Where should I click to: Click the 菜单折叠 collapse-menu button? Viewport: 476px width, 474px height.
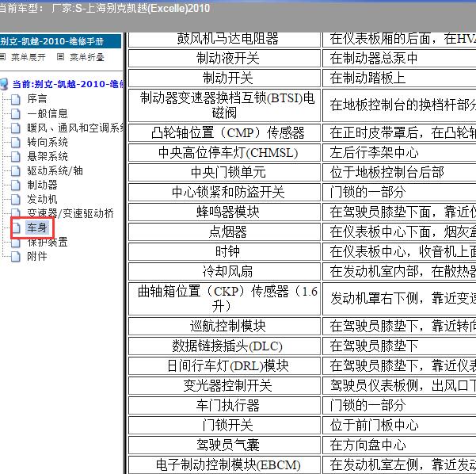tap(87, 57)
